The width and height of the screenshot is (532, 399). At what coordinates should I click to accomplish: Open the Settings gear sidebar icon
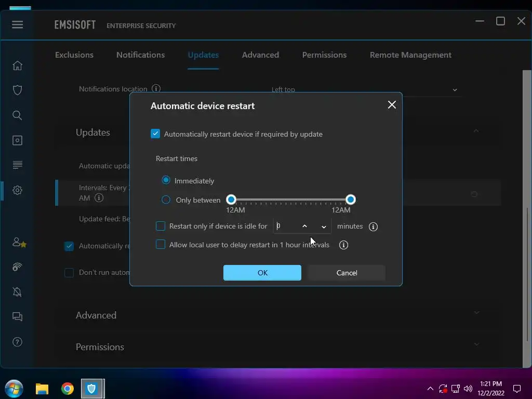pos(17,190)
